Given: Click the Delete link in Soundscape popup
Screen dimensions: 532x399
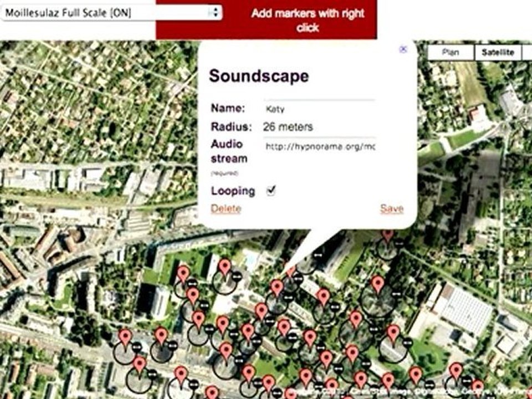Looking at the screenshot, I should 226,208.
